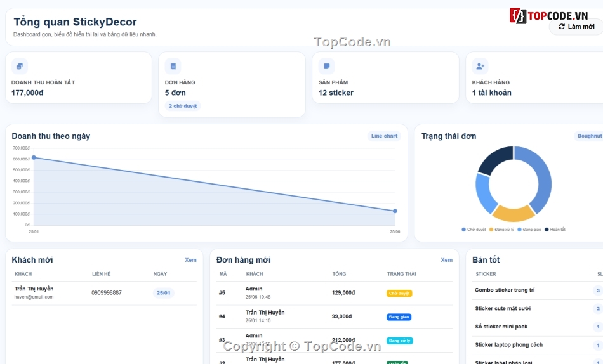Select order #5 row status Chờ duyệt

(399, 293)
